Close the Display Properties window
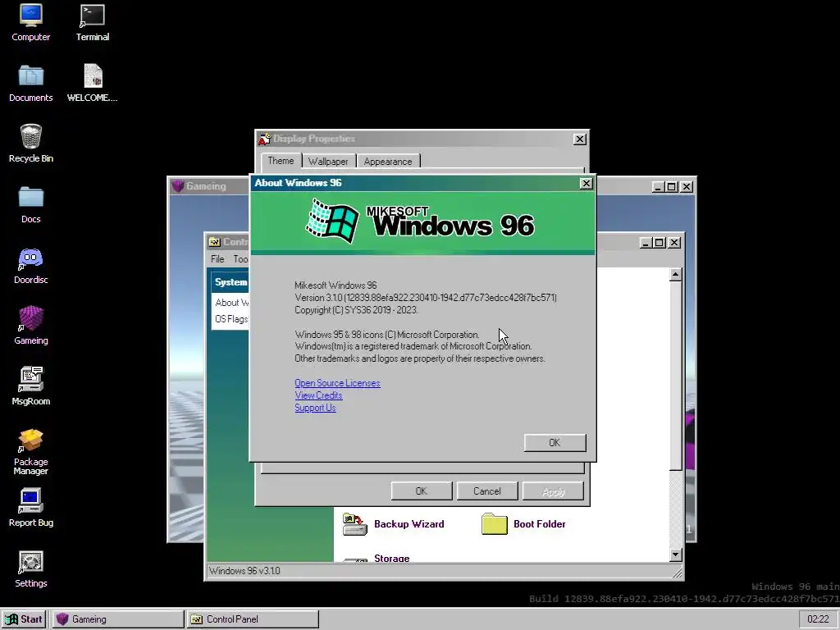The height and width of the screenshot is (630, 840). tap(580, 139)
